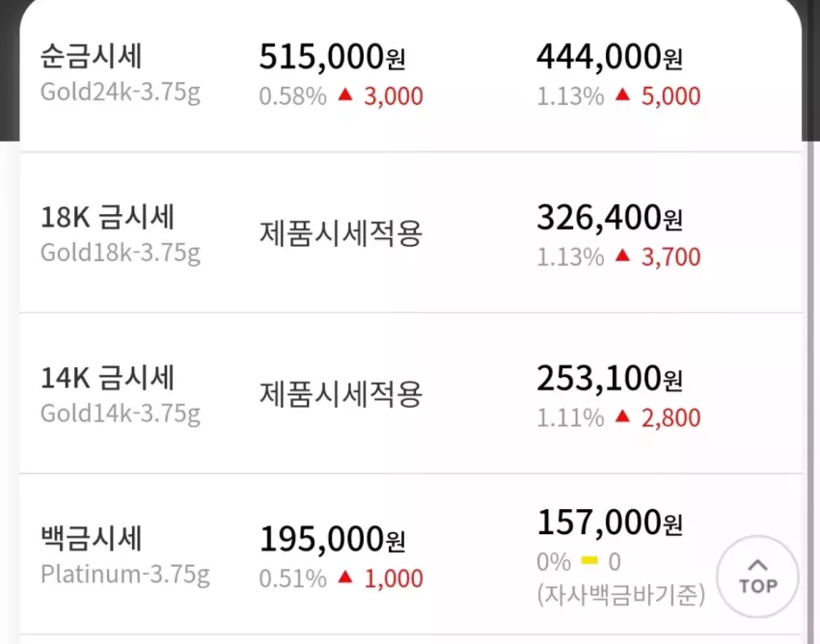Screen dimensions: 820x644
Task: Click red up arrow beside 5,000
Action: point(622,94)
